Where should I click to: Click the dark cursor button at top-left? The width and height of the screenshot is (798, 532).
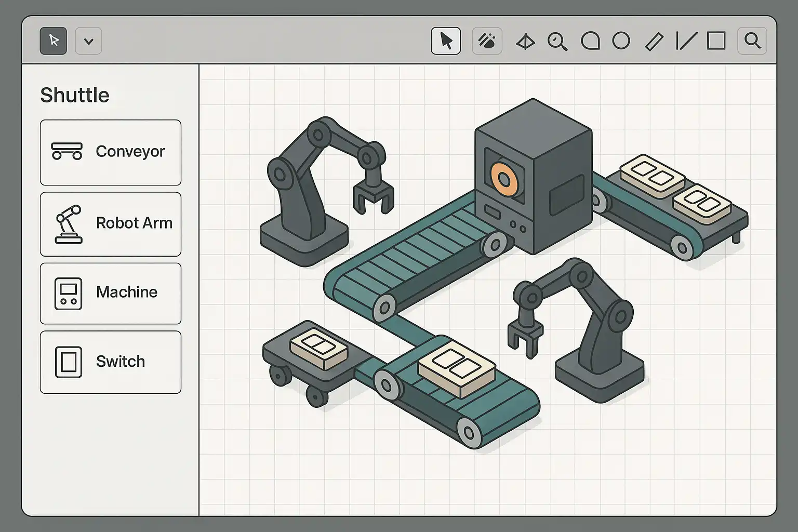(x=53, y=41)
